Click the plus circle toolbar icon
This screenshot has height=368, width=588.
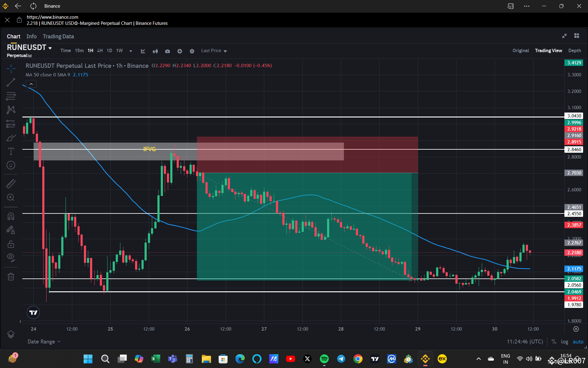[180, 51]
